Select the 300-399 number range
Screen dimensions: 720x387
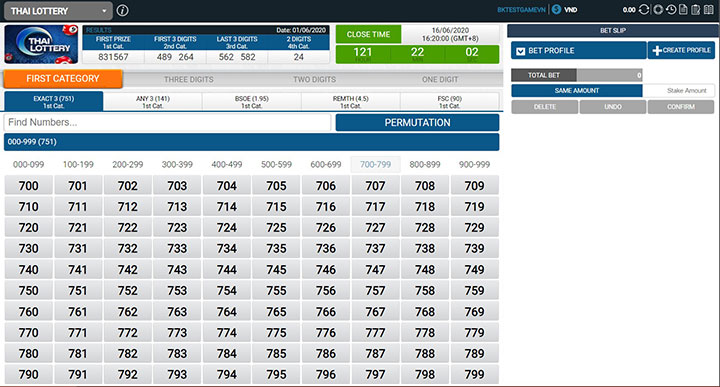coord(177,164)
